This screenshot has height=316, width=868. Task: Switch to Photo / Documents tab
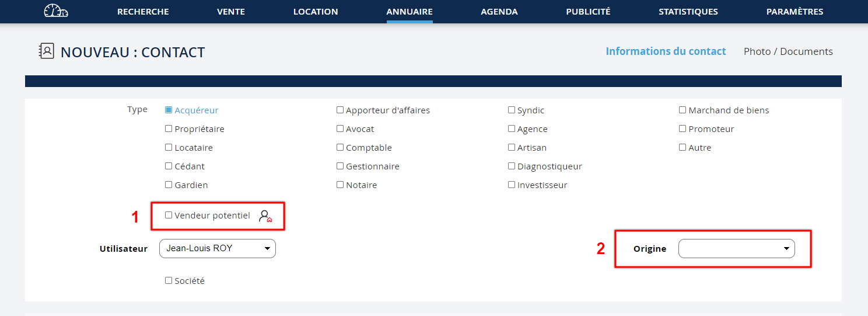pyautogui.click(x=788, y=51)
